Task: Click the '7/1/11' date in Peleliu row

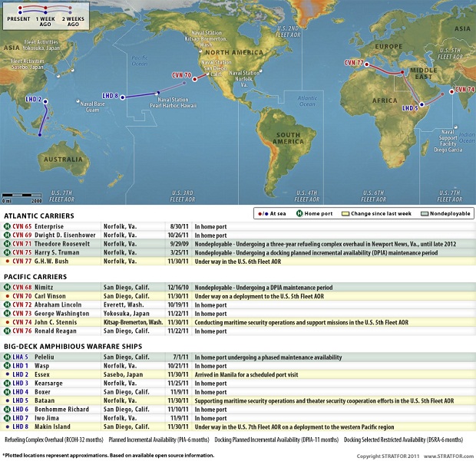Action: tap(180, 357)
